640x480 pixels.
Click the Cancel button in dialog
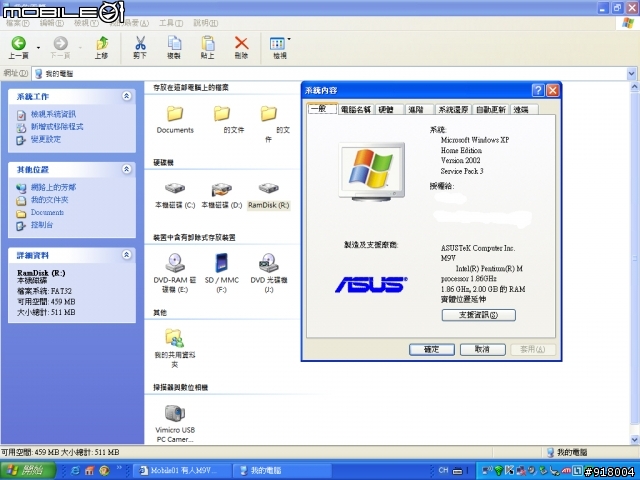482,349
